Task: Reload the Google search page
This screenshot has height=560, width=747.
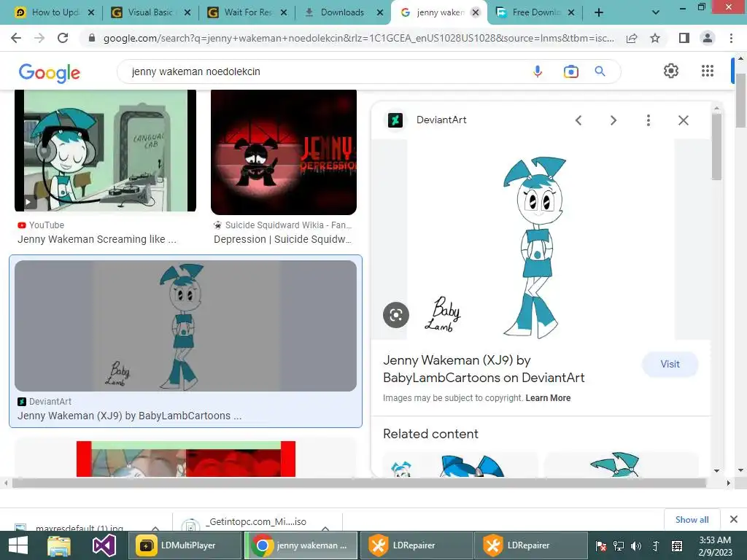Action: click(63, 38)
